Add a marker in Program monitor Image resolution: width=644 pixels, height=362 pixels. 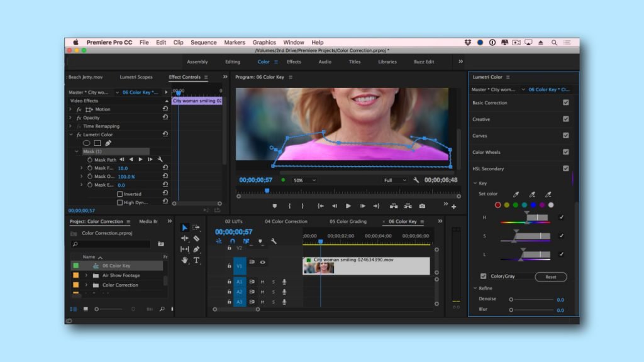tap(274, 206)
